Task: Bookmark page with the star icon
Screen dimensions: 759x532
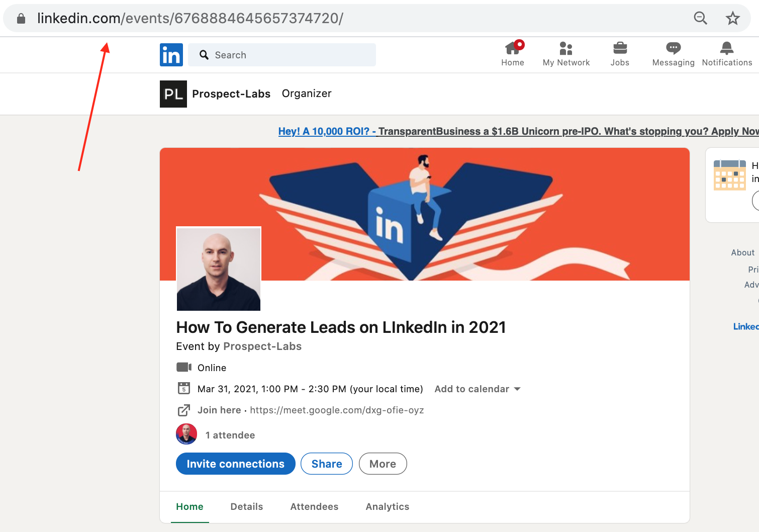Action: tap(733, 18)
